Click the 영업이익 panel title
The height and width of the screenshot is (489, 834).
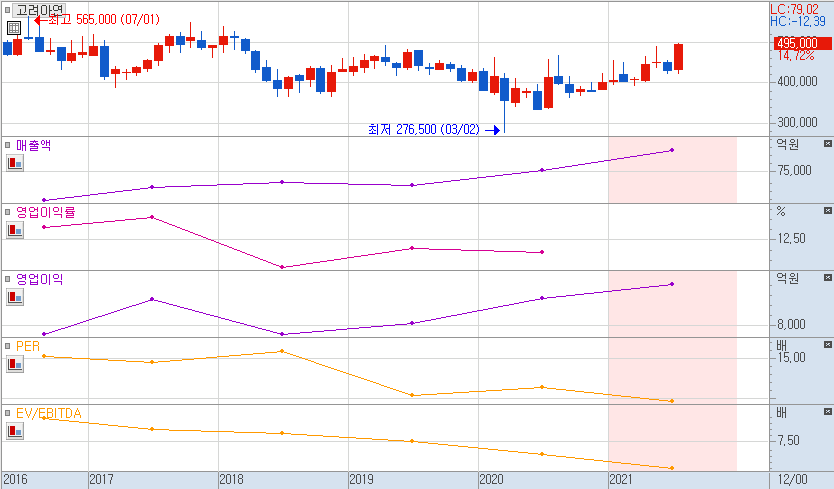click(x=39, y=279)
